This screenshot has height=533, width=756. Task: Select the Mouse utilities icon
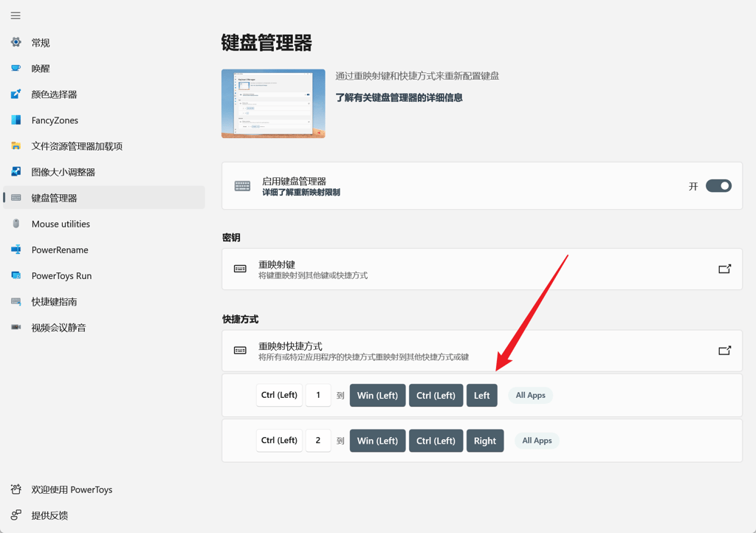pos(16,224)
